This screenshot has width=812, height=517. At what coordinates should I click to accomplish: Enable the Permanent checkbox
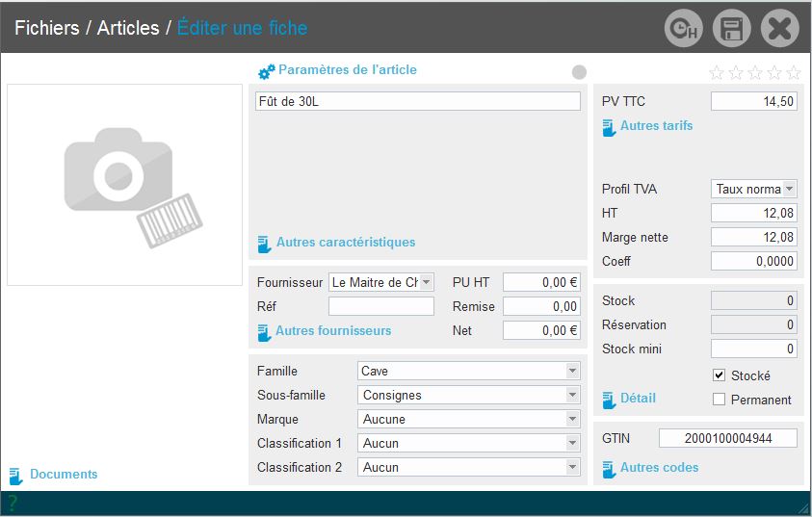[719, 400]
